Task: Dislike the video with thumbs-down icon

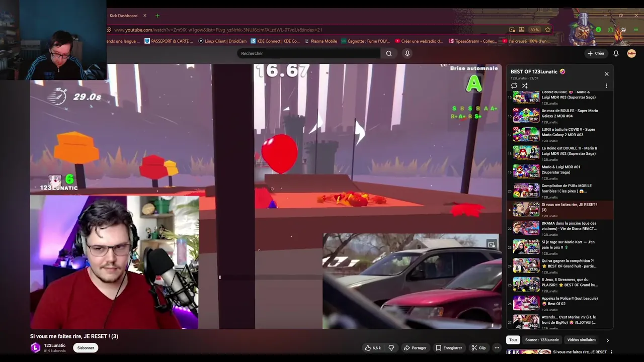Action: [391, 348]
